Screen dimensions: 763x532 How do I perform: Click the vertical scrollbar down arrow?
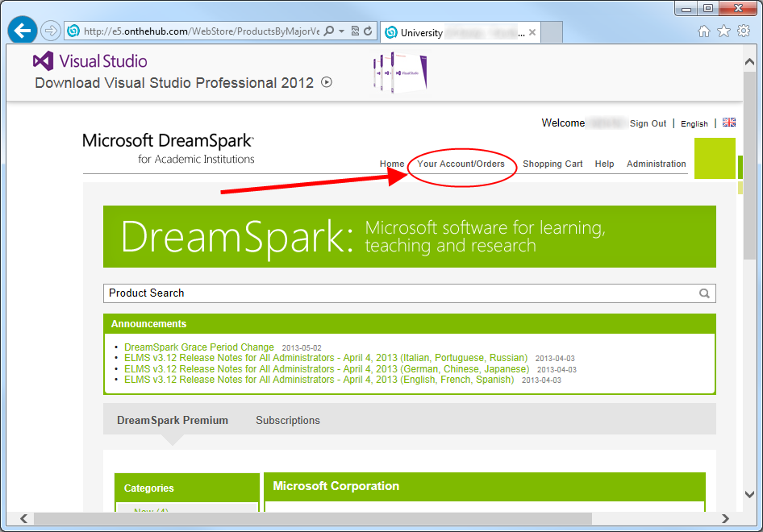pyautogui.click(x=749, y=495)
